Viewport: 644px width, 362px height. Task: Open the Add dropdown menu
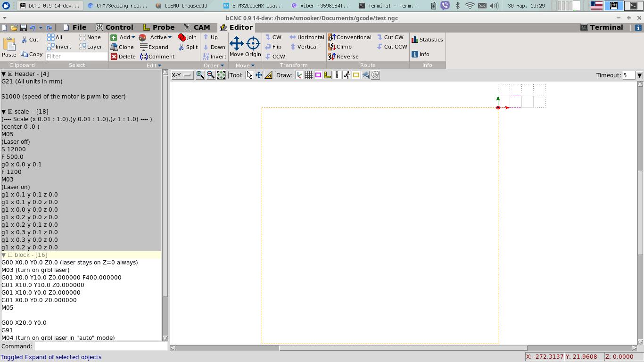click(x=123, y=37)
